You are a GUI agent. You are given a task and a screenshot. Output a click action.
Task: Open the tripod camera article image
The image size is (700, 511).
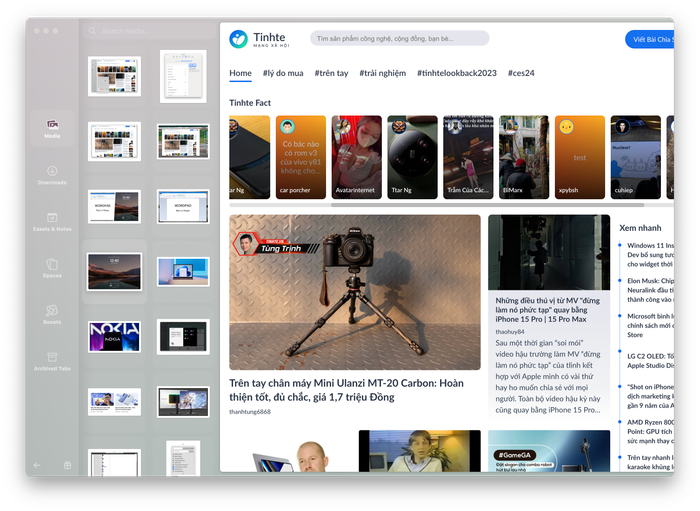(x=355, y=292)
